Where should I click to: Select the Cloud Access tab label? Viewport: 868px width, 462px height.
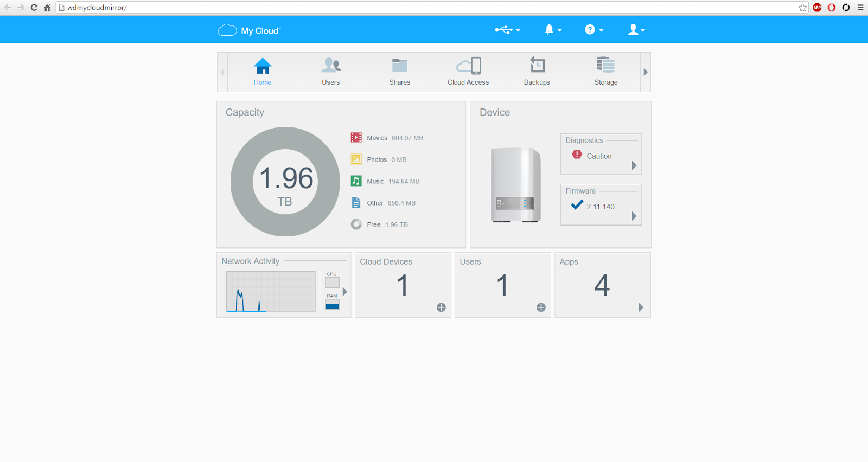click(x=468, y=82)
